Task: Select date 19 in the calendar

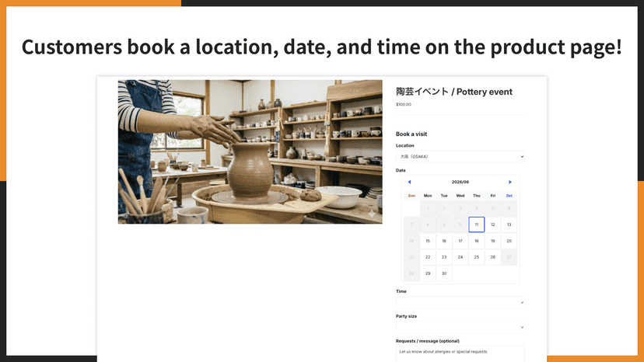Action: pos(493,241)
